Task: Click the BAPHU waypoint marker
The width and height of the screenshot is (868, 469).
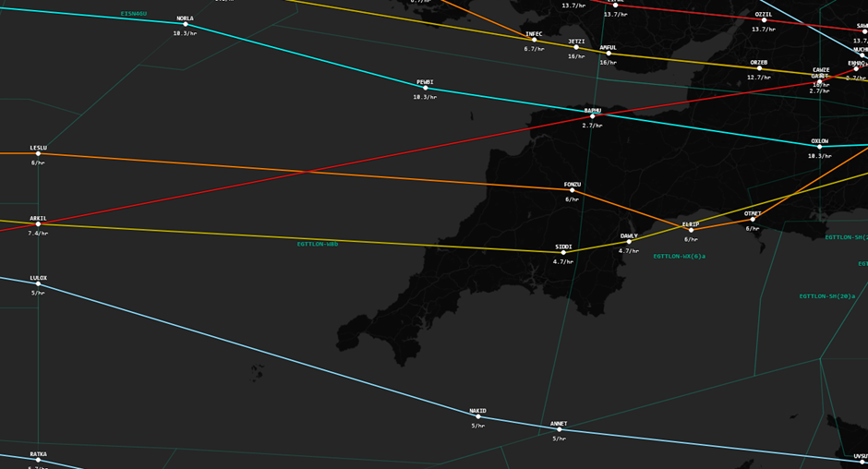Action: 592,116
